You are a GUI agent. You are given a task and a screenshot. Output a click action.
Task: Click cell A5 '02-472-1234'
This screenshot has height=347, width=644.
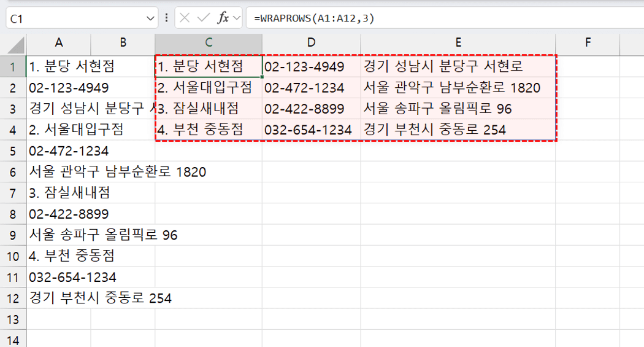[x=59, y=151]
